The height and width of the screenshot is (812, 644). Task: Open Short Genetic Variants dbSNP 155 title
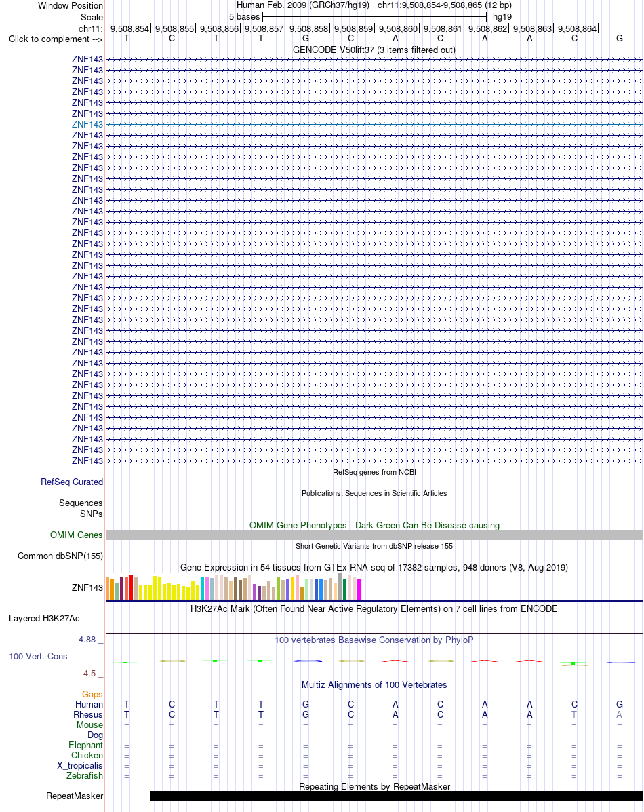click(374, 546)
